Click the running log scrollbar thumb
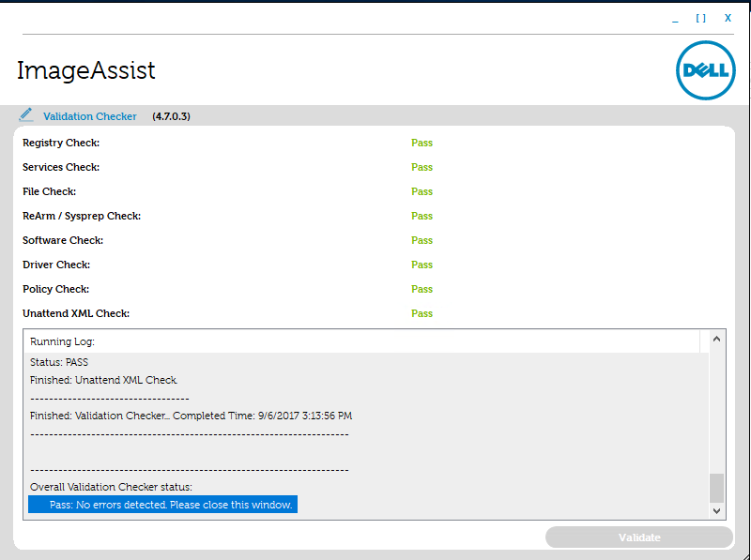The width and height of the screenshot is (751, 560). (x=716, y=488)
